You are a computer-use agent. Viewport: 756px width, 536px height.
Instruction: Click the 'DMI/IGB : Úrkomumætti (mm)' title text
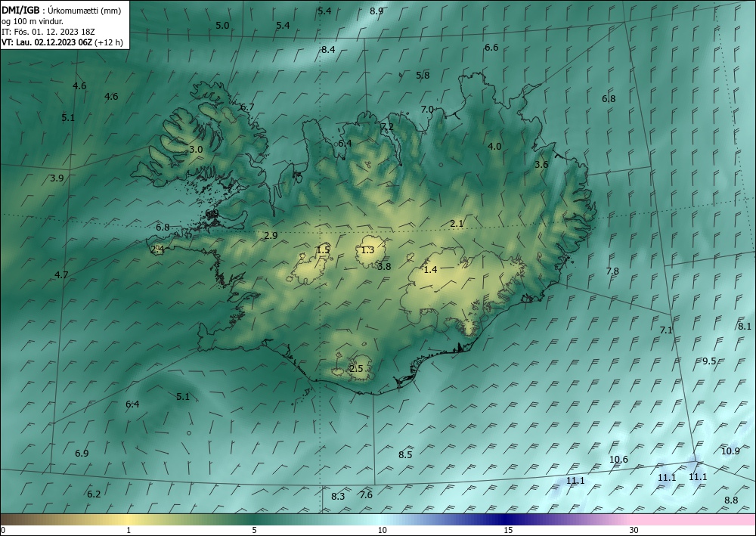61,11
